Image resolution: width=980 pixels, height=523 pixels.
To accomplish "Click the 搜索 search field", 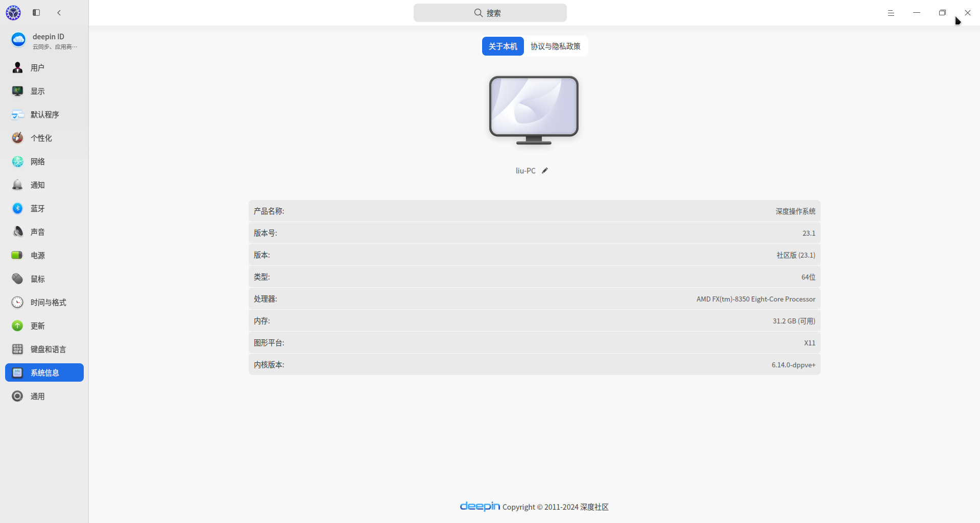I will (x=490, y=13).
